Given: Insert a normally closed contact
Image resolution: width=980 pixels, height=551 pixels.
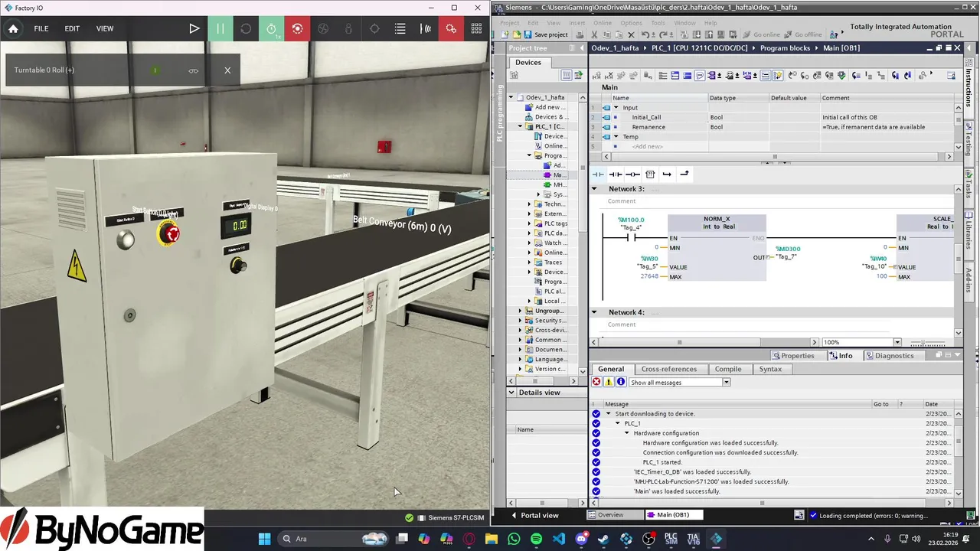Looking at the screenshot, I should (616, 174).
